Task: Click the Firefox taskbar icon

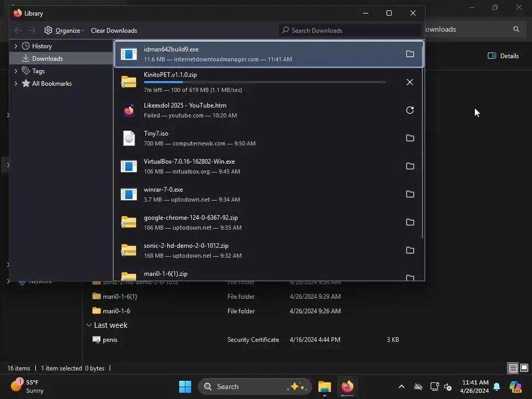Action: pos(348,387)
